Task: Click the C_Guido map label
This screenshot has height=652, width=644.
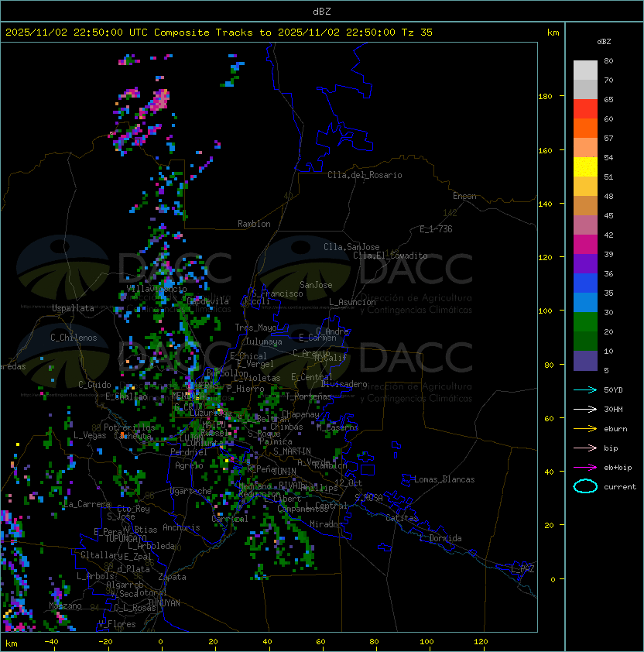Action: (x=94, y=385)
